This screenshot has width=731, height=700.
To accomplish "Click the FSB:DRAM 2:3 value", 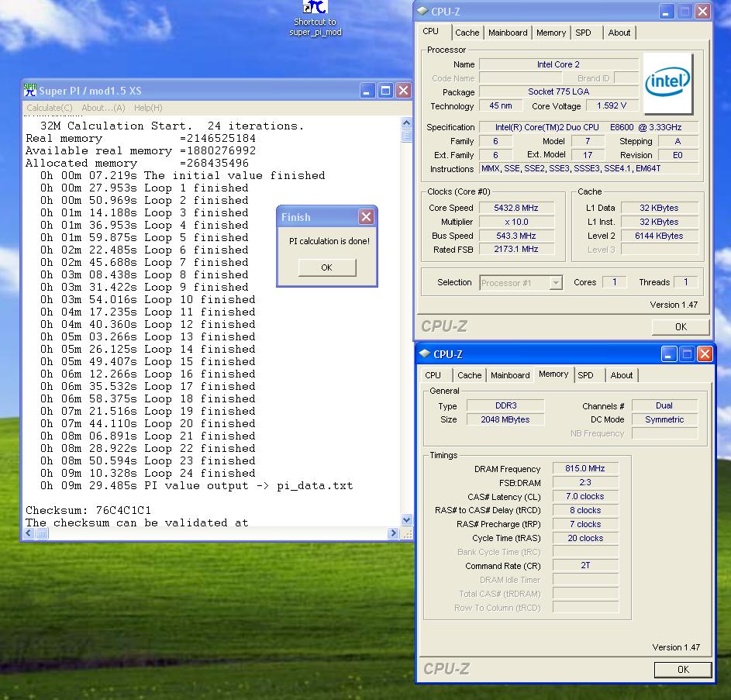I will (x=585, y=482).
